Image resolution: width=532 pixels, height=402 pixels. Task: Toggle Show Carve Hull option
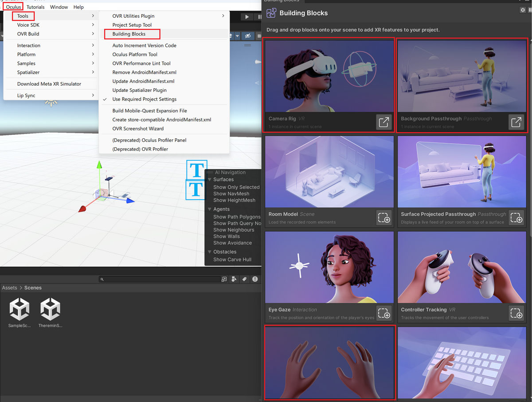[x=232, y=260]
